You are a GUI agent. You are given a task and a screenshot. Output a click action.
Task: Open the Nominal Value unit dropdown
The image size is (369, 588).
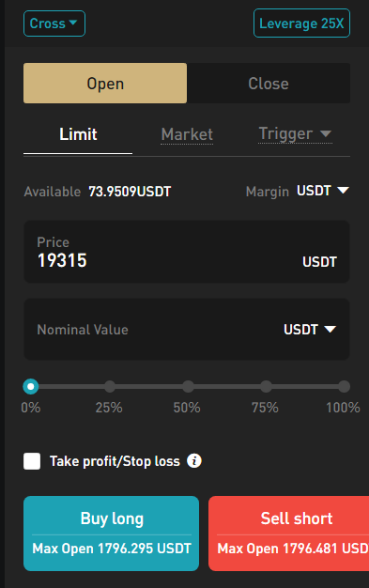tap(310, 330)
